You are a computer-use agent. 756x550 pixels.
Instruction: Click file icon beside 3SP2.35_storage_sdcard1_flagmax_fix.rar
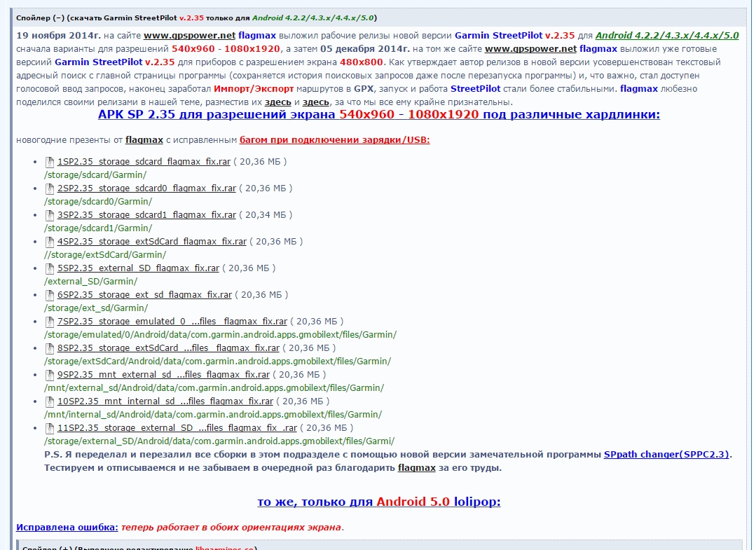coord(49,215)
